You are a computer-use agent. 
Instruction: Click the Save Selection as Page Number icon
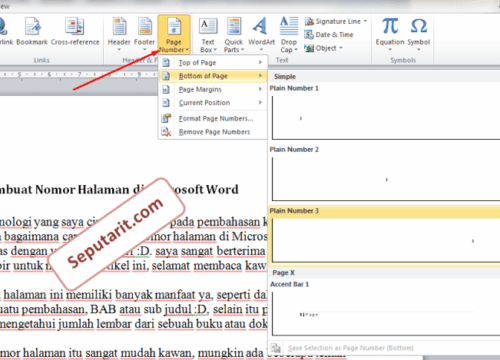point(276,348)
